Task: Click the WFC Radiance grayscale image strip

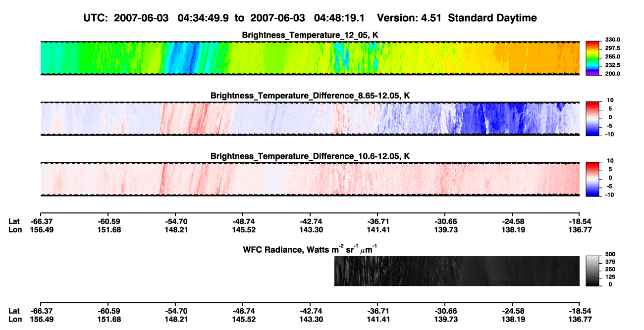Action: point(457,271)
